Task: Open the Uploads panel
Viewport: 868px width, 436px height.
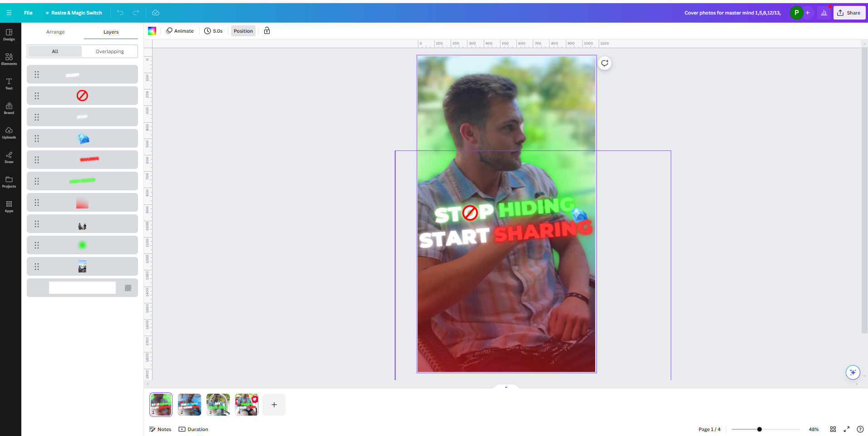Action: [x=9, y=133]
